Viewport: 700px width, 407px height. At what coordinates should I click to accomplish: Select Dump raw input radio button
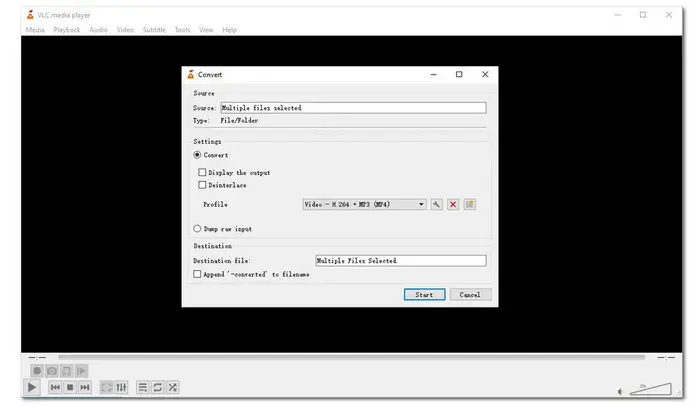click(197, 228)
